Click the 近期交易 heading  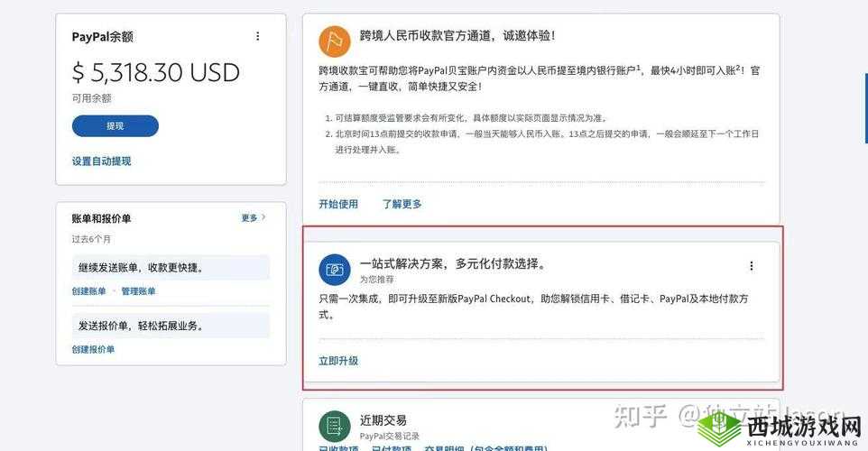(383, 420)
